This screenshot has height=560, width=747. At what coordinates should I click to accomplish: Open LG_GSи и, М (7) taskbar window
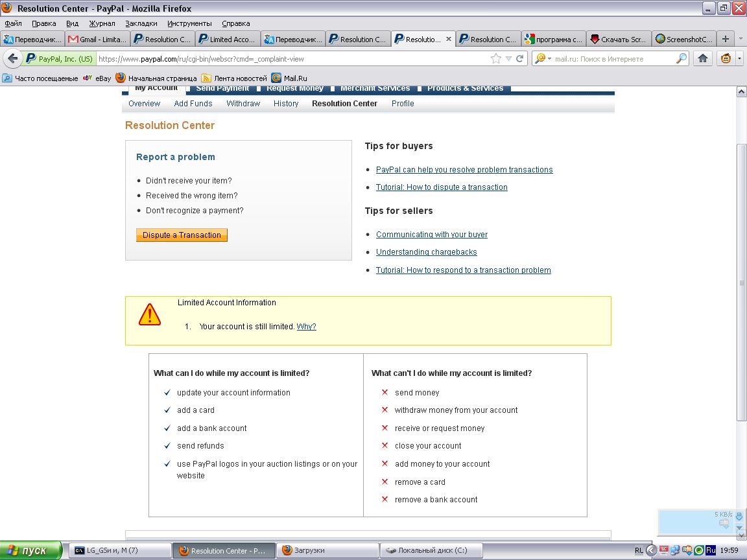tap(120, 550)
